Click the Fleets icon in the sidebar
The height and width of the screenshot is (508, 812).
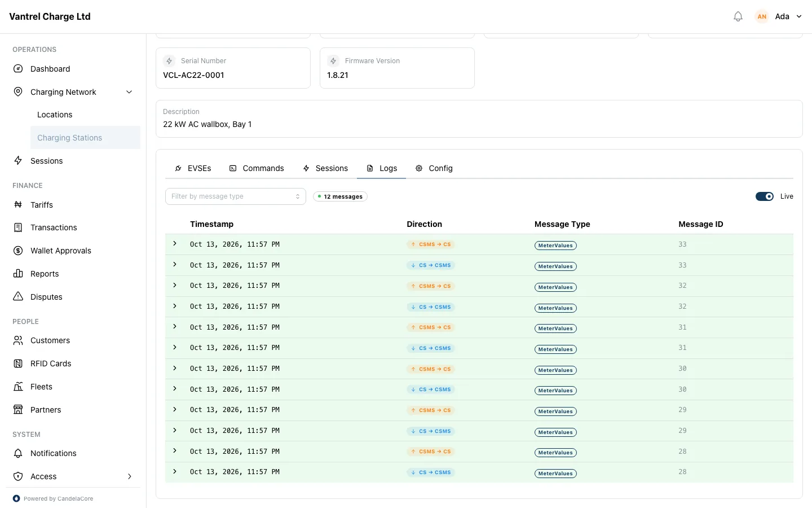(x=18, y=387)
